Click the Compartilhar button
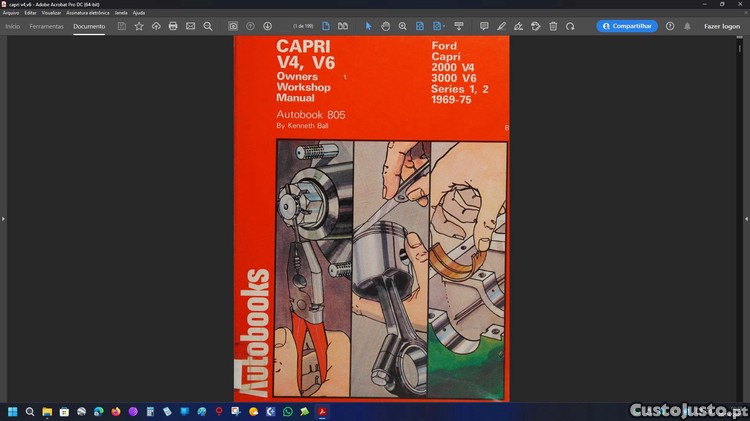This screenshot has width=750, height=421. click(627, 26)
